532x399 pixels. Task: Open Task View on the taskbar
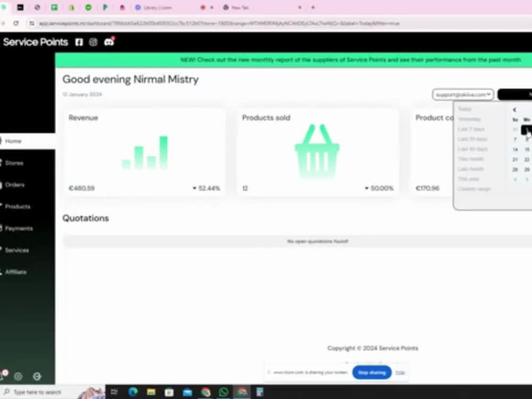[x=114, y=392]
